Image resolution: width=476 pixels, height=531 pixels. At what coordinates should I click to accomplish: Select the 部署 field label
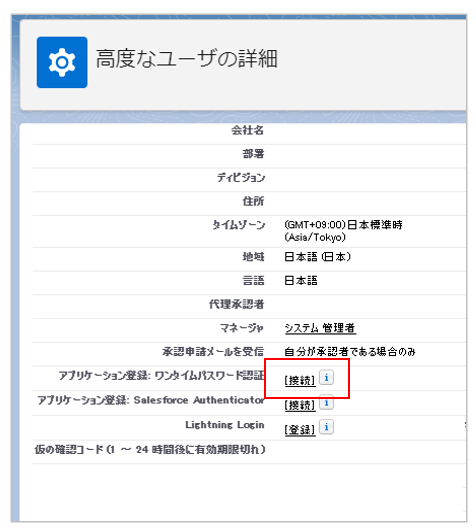coord(253,154)
